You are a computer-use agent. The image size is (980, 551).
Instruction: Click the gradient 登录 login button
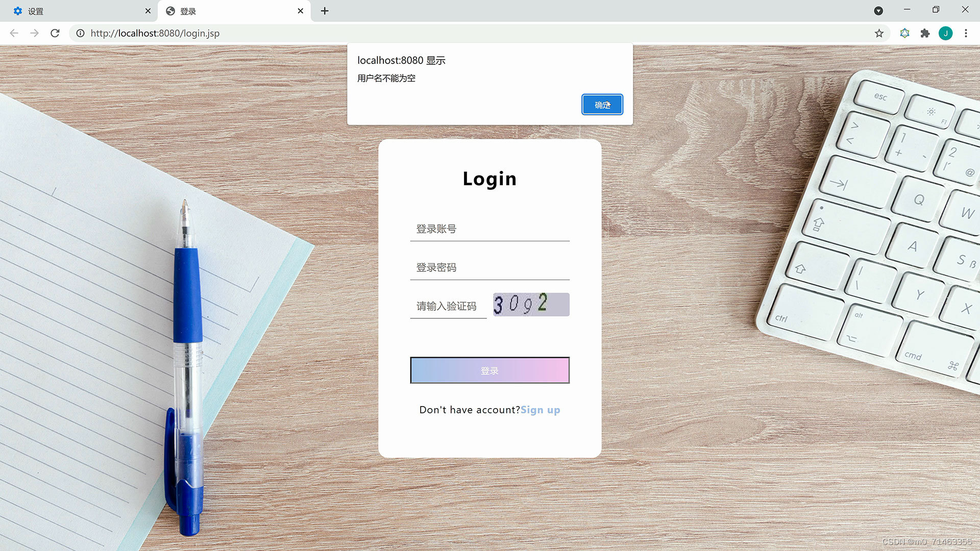[x=489, y=370]
